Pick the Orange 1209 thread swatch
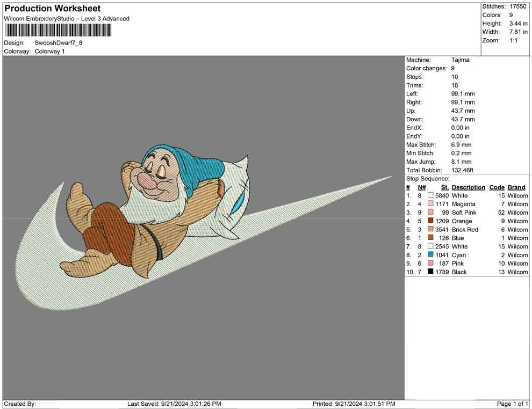The width and height of the screenshot is (532, 409). 430,221
